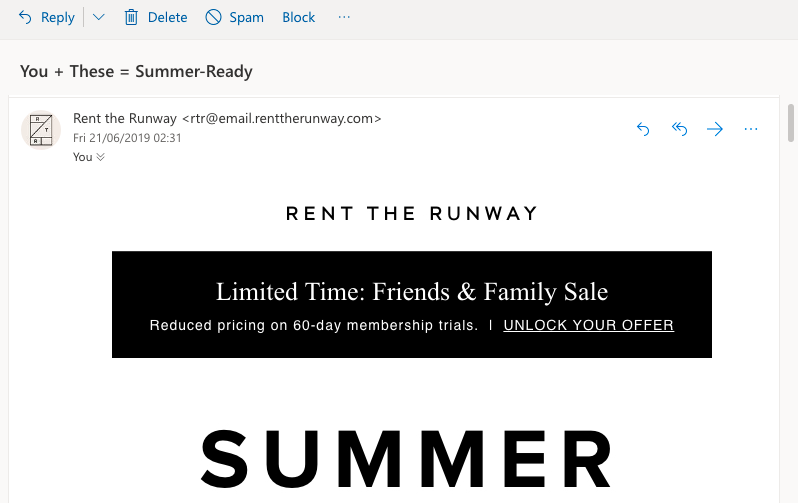Click the Delete trash can icon
Viewport: 798px width, 503px height.
(x=131, y=17)
